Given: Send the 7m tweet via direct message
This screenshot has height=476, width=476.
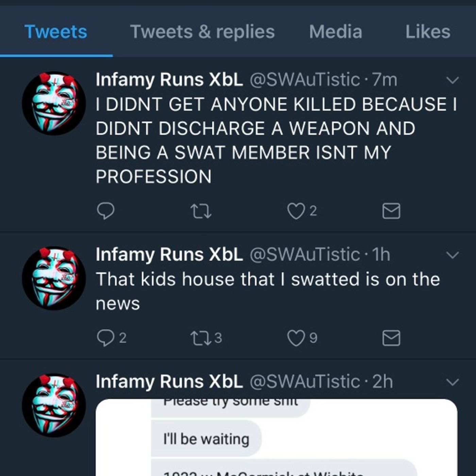Looking at the screenshot, I should coord(391,211).
